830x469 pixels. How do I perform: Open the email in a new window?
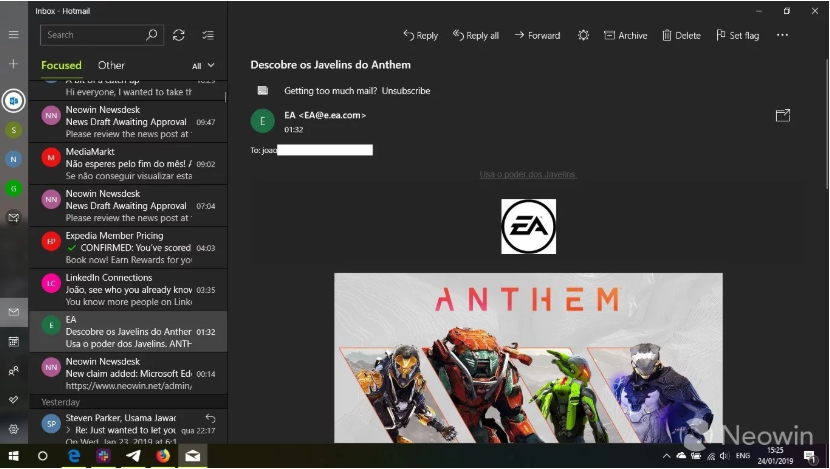pyautogui.click(x=782, y=116)
